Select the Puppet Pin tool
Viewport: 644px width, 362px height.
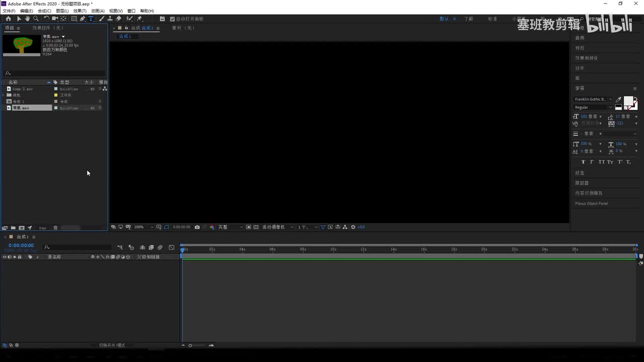coord(139,19)
